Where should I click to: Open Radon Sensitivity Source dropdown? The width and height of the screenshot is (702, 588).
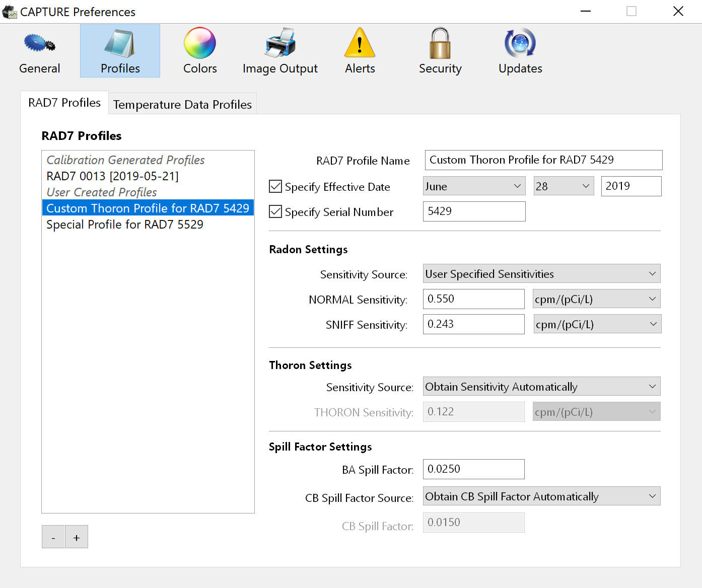coord(541,274)
